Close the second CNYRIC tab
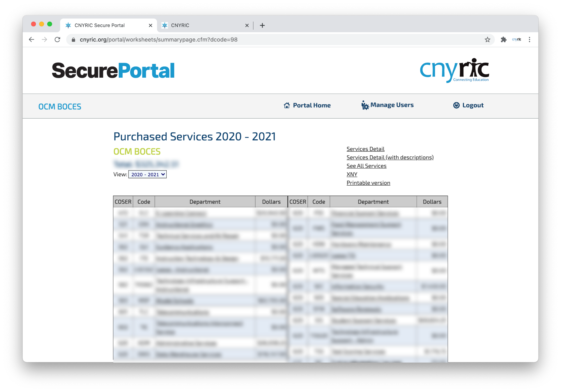 [x=247, y=25]
